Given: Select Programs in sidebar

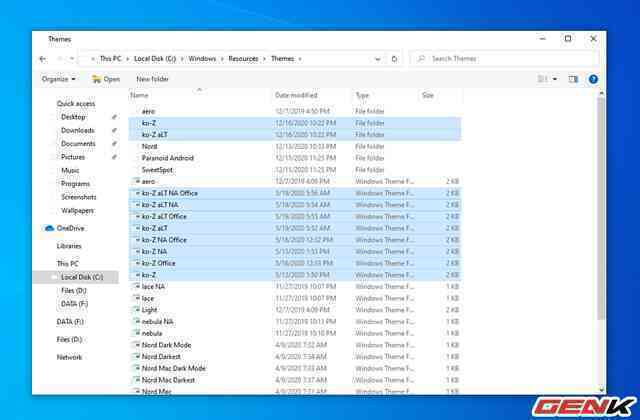Looking at the screenshot, I should (x=75, y=184).
